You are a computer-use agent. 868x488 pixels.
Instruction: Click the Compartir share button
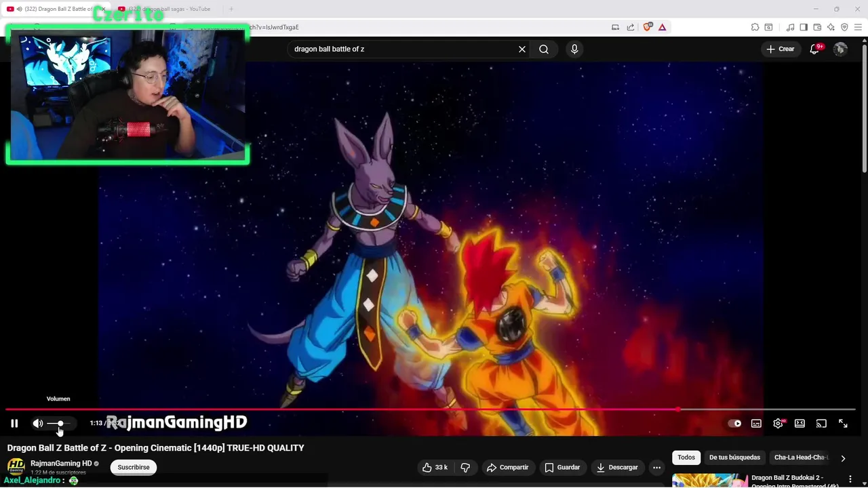(x=508, y=467)
